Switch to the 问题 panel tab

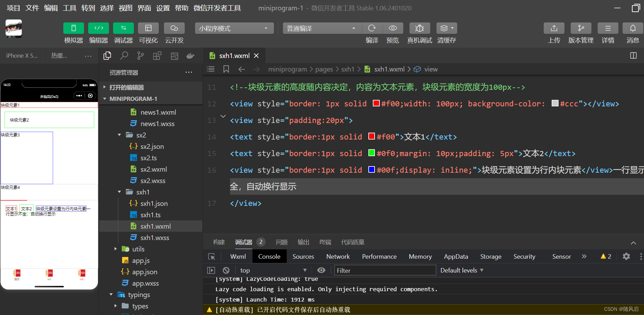tap(282, 242)
